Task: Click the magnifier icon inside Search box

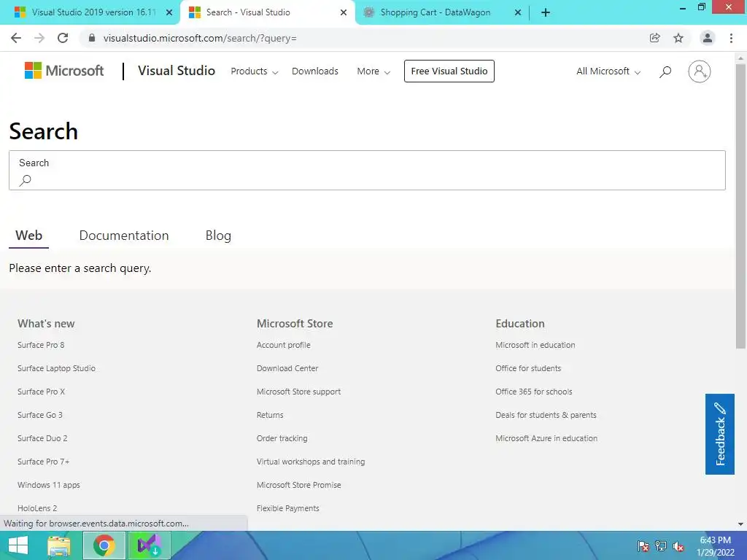Action: (26, 180)
